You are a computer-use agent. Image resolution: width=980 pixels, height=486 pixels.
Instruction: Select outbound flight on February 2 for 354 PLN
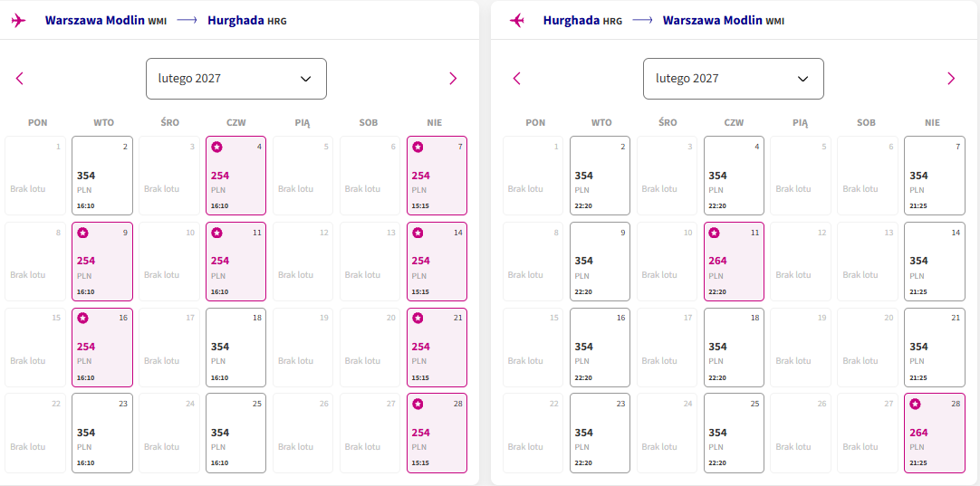pos(102,176)
